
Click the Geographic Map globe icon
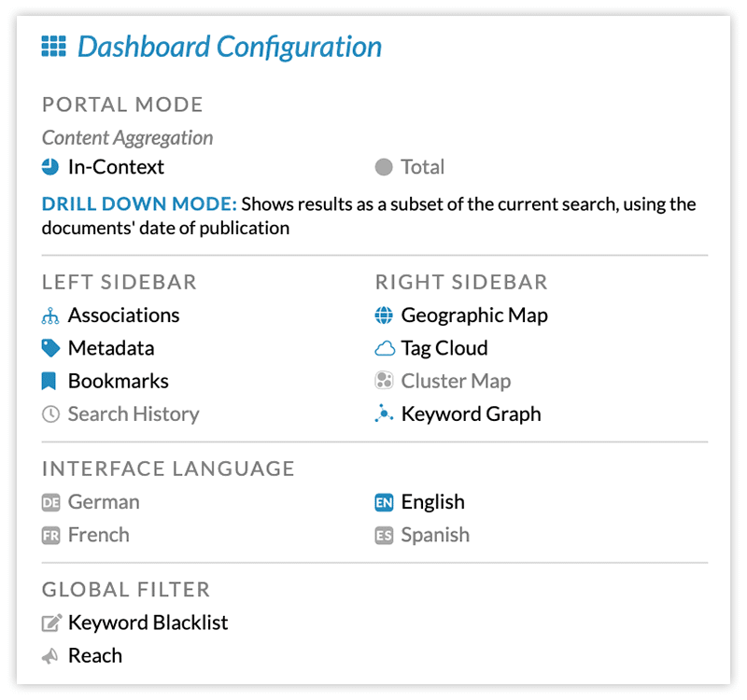click(384, 315)
